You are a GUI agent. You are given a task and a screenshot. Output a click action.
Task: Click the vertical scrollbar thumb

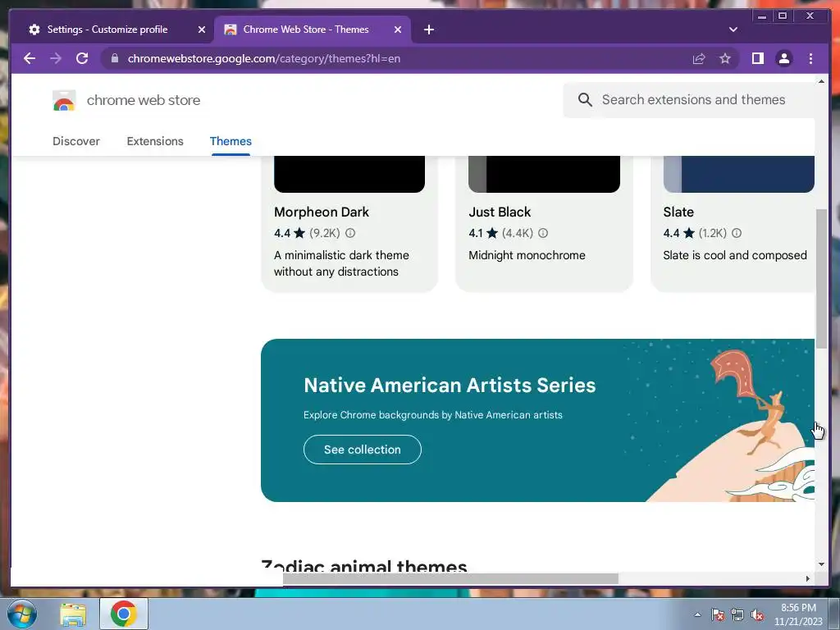click(x=821, y=279)
